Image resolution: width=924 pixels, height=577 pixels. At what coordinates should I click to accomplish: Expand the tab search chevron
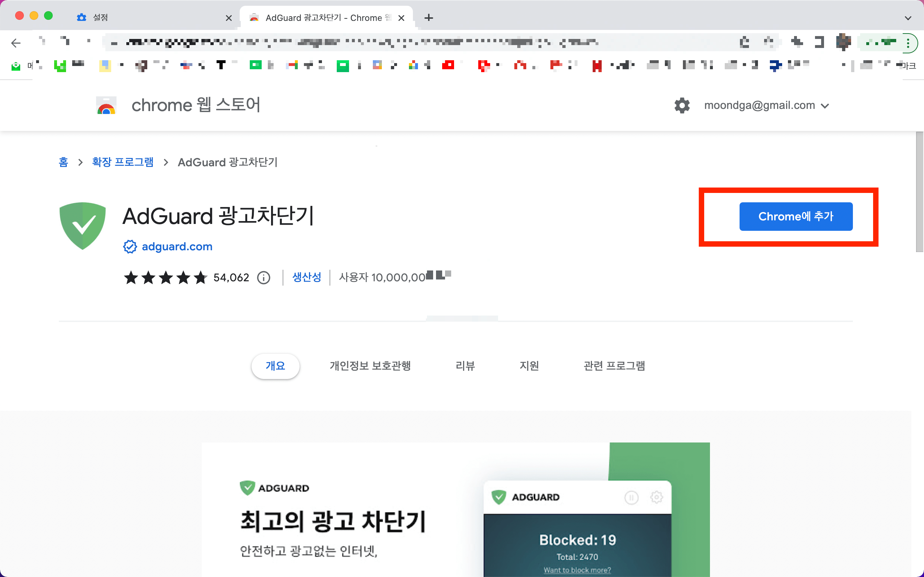(x=908, y=18)
